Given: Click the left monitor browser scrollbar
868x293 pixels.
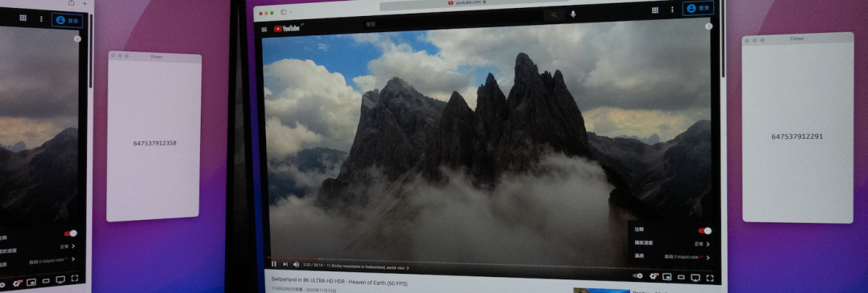Looking at the screenshot, I should click(90, 50).
